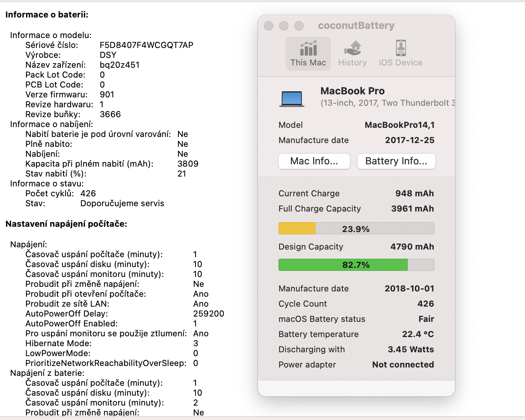
Task: Click the battery temperature 22.4 °C value
Action: point(418,334)
